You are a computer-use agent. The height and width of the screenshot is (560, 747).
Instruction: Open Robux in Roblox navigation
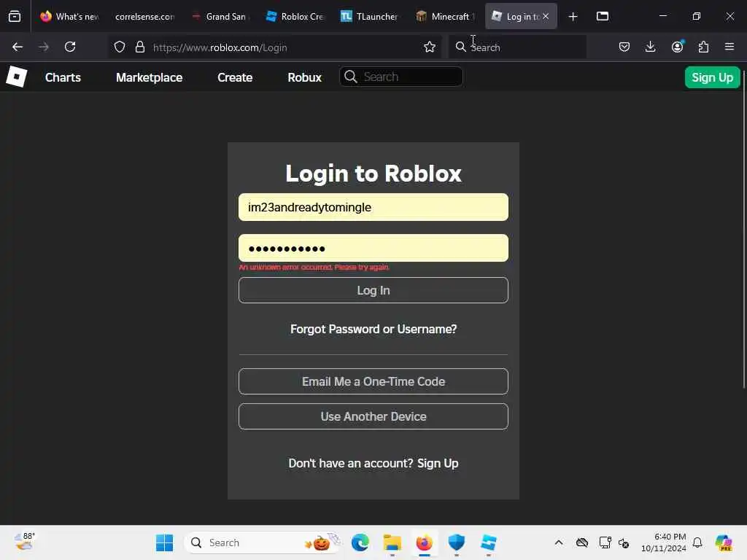click(x=304, y=77)
